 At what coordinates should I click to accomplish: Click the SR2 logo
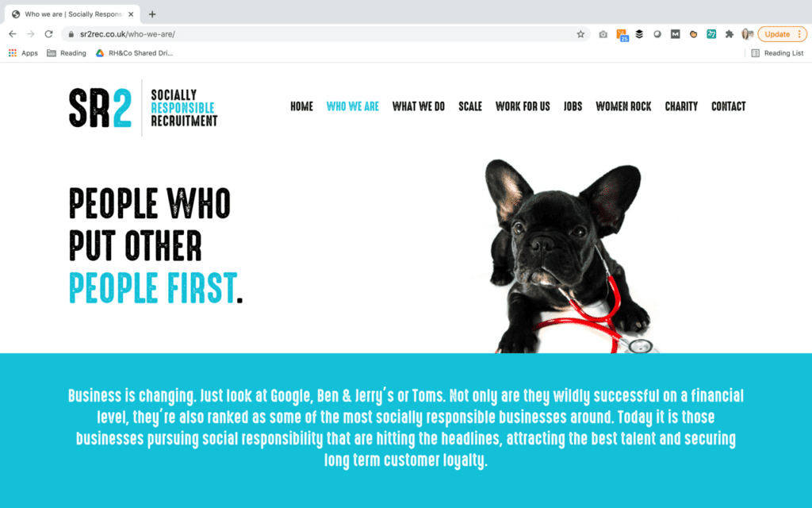143,108
